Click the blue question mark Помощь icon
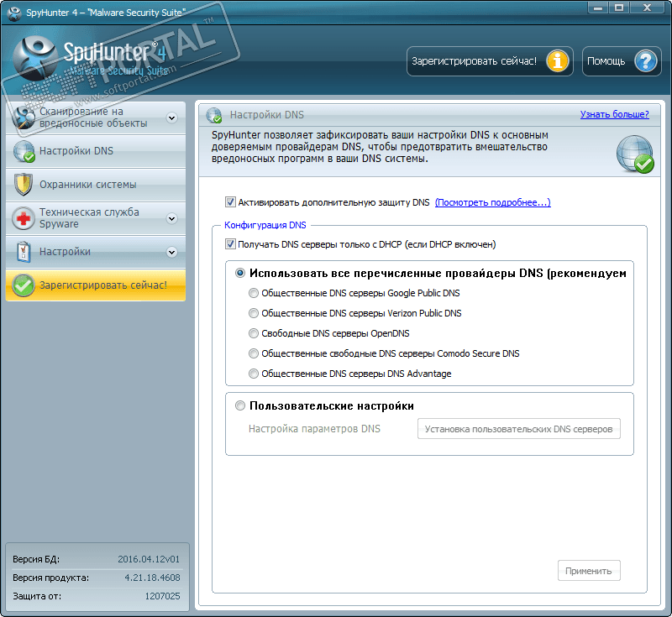Viewport: 672px width, 617px height. (x=645, y=61)
